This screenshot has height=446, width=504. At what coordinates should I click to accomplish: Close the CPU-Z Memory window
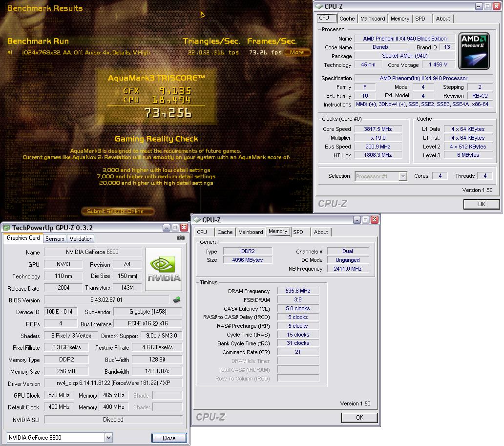[x=375, y=220]
